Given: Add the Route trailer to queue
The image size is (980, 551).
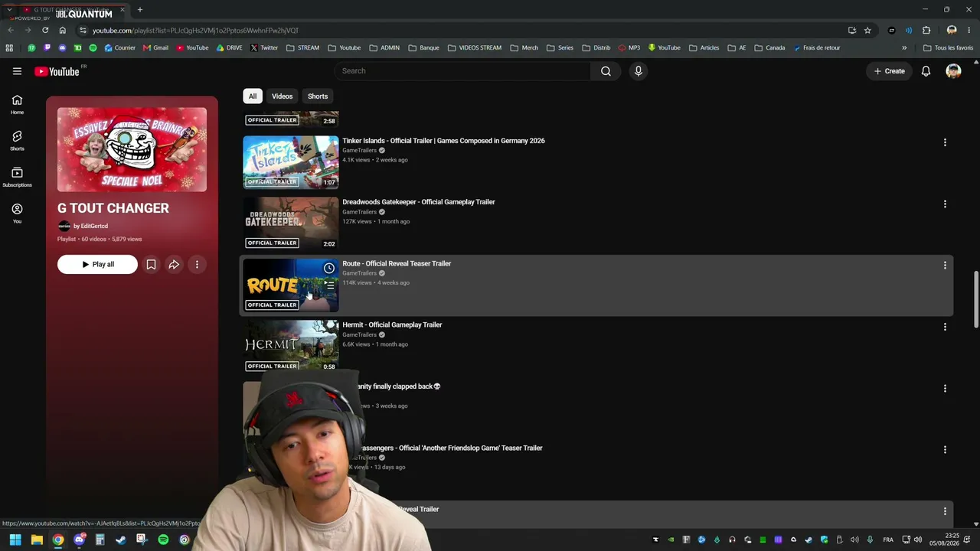Looking at the screenshot, I should click(x=329, y=285).
